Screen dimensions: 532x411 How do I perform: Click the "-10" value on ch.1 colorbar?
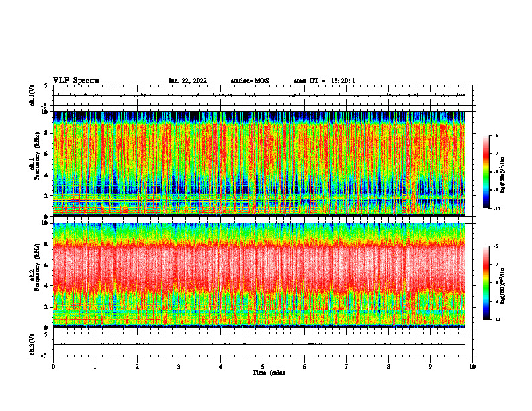496,209
